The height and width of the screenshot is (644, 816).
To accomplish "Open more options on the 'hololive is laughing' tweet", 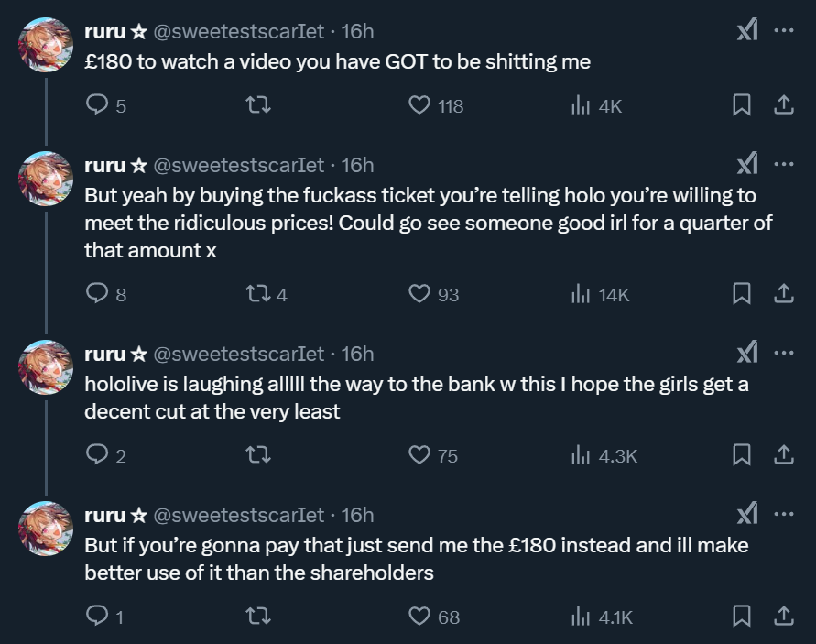I will click(783, 354).
